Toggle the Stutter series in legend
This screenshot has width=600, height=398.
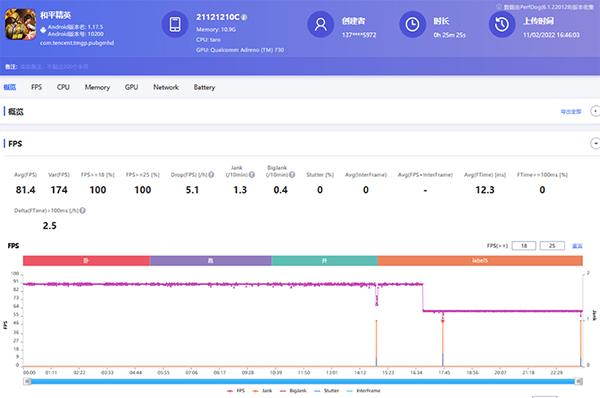[x=326, y=391]
